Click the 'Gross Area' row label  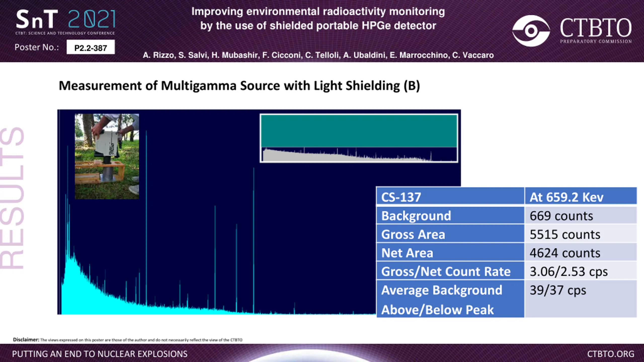point(450,234)
